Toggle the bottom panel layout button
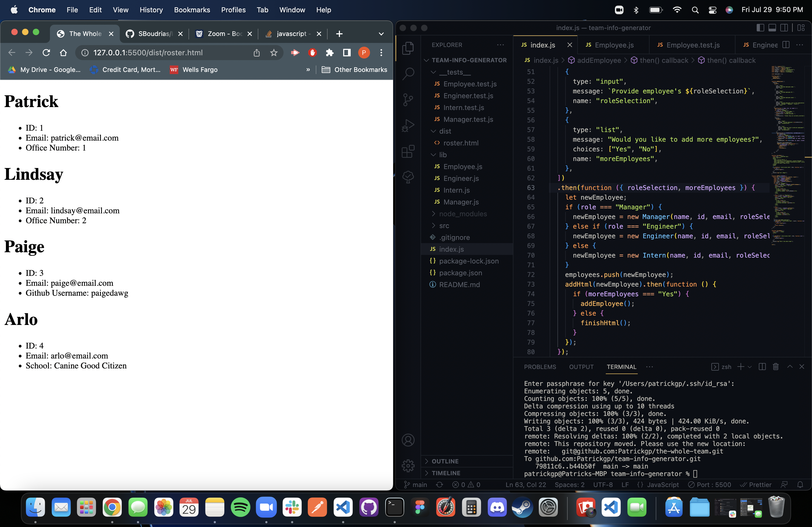The height and width of the screenshot is (527, 812). tap(772, 28)
